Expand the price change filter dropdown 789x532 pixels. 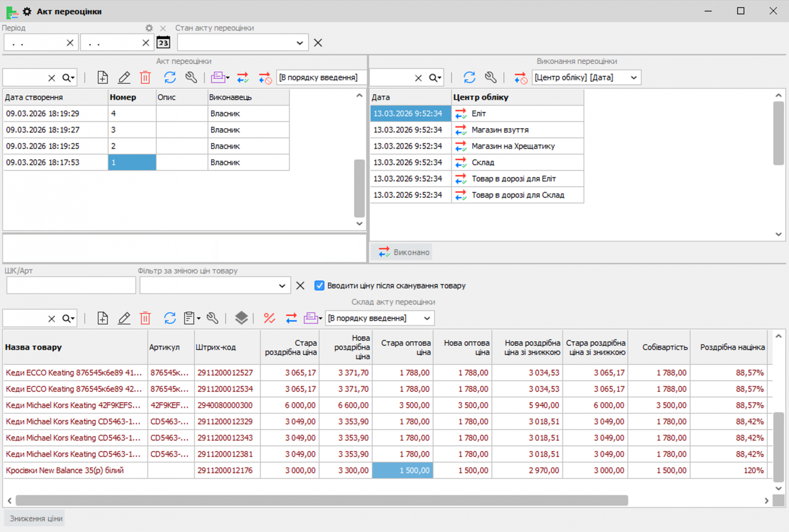pos(282,285)
